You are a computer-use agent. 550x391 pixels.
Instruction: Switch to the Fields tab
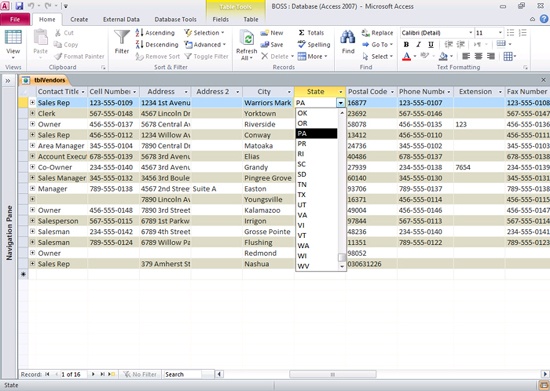coord(221,19)
